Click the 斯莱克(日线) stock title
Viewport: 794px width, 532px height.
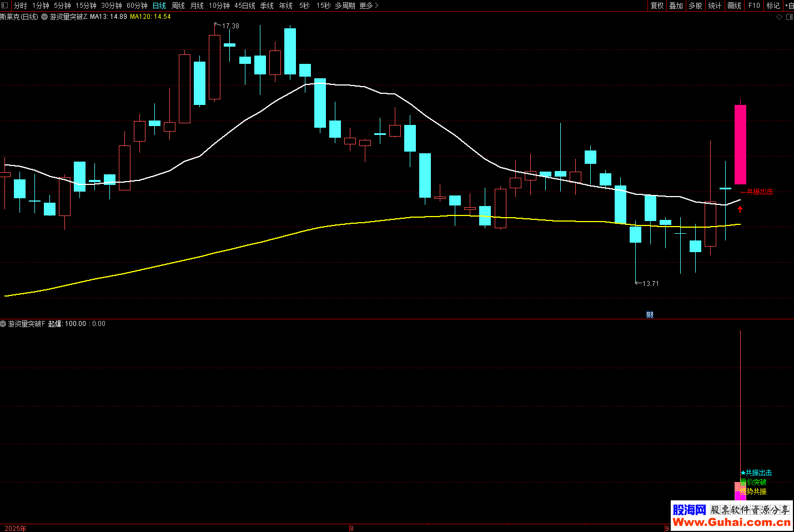19,17
